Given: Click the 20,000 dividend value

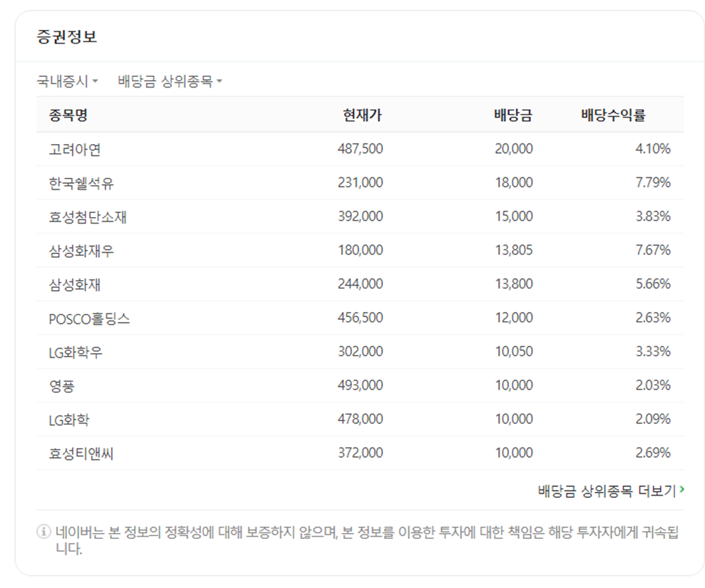Looking at the screenshot, I should (x=514, y=149).
